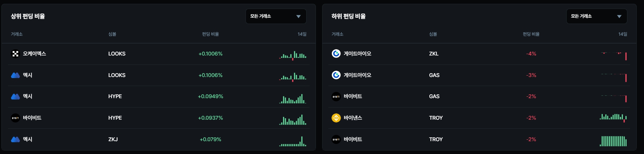644x154 pixels.
Task: Click the -4% funding rate value
Action: coord(531,54)
